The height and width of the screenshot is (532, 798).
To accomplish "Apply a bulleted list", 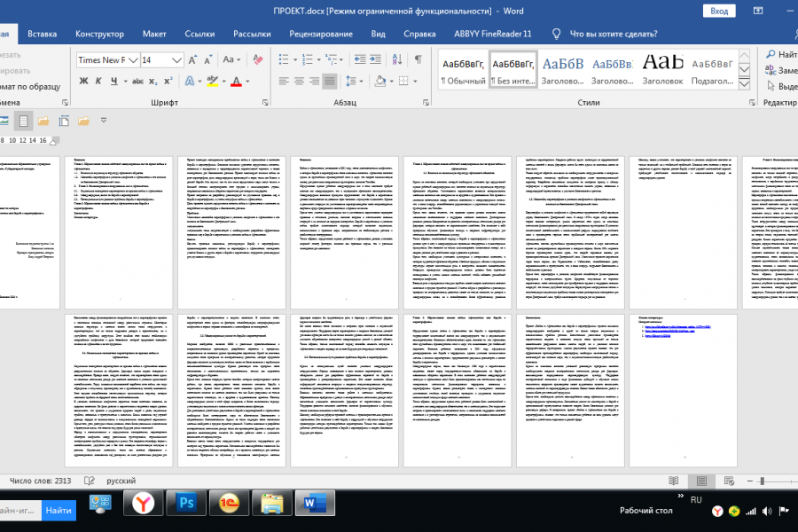I will (x=284, y=60).
